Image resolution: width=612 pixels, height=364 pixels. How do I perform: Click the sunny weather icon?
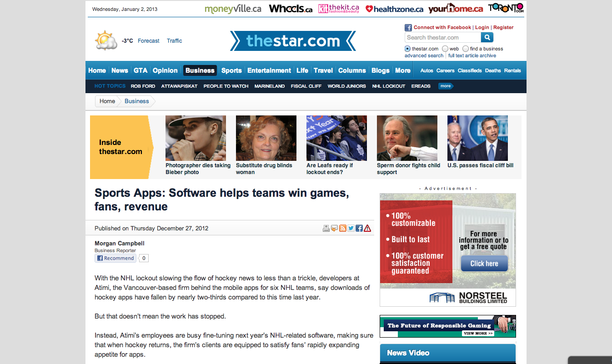[106, 40]
